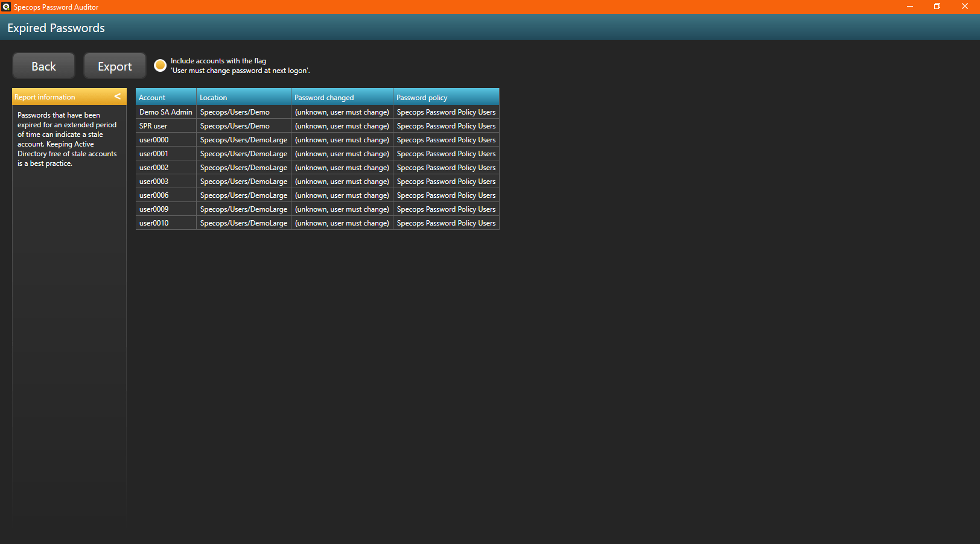
Task: Close the Specops Password Auditor window
Action: tap(964, 7)
